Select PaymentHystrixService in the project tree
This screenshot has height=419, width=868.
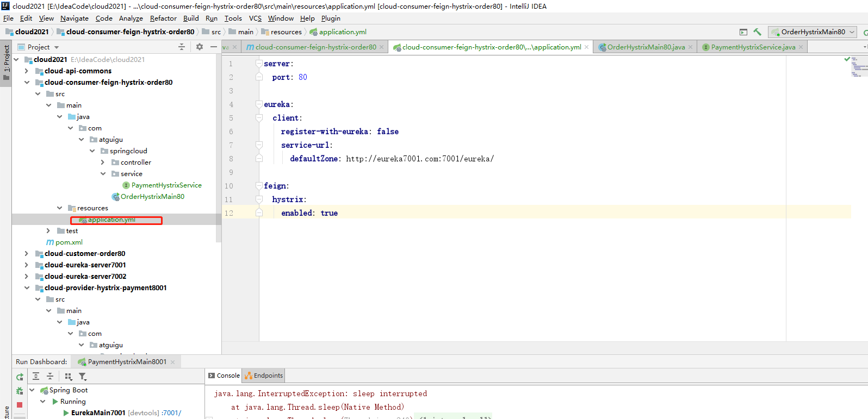point(166,185)
